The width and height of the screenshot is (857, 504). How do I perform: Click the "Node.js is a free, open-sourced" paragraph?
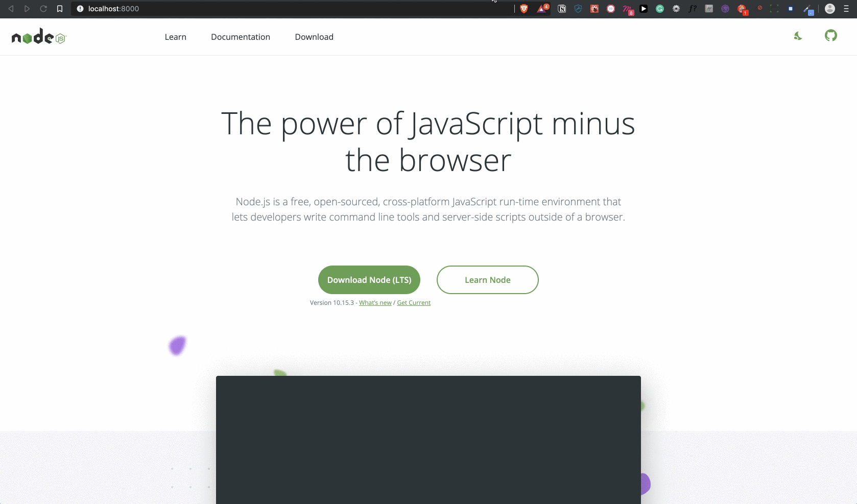(x=428, y=209)
